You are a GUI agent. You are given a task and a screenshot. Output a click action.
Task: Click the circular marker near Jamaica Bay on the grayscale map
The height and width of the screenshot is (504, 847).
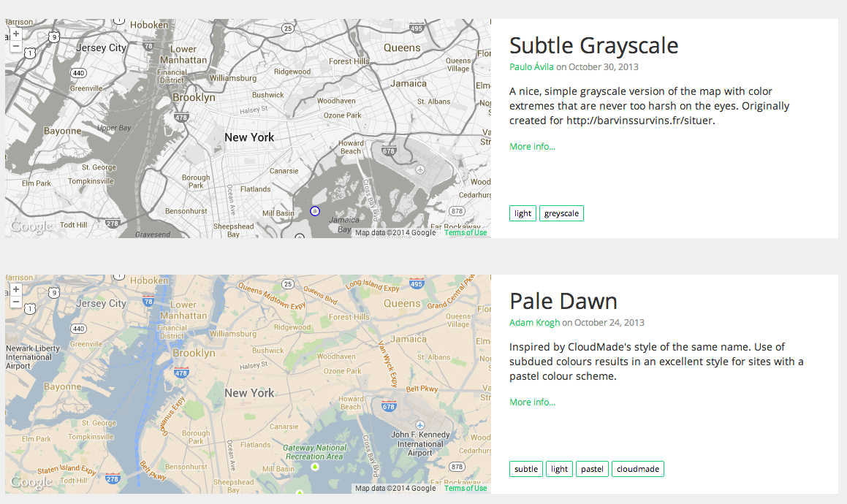click(314, 210)
